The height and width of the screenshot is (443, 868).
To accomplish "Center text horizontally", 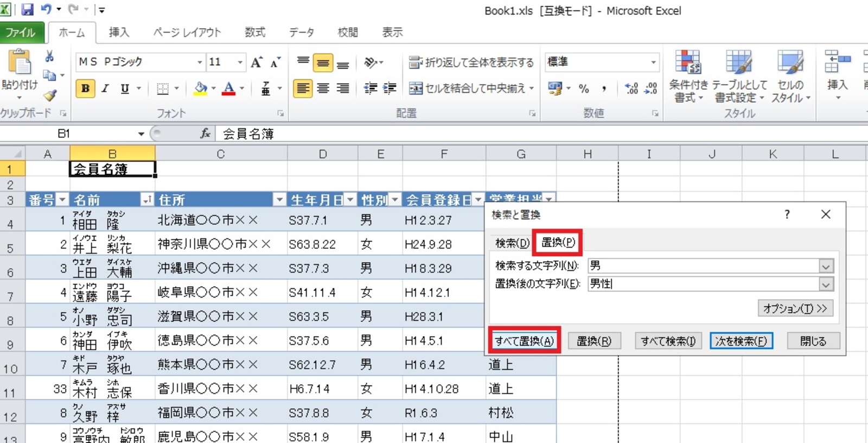I will (x=323, y=88).
